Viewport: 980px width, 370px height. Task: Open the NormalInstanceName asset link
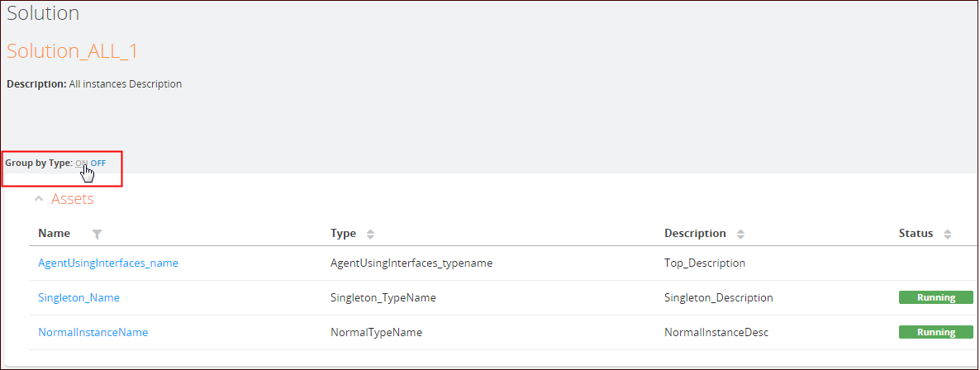pyautogui.click(x=93, y=332)
